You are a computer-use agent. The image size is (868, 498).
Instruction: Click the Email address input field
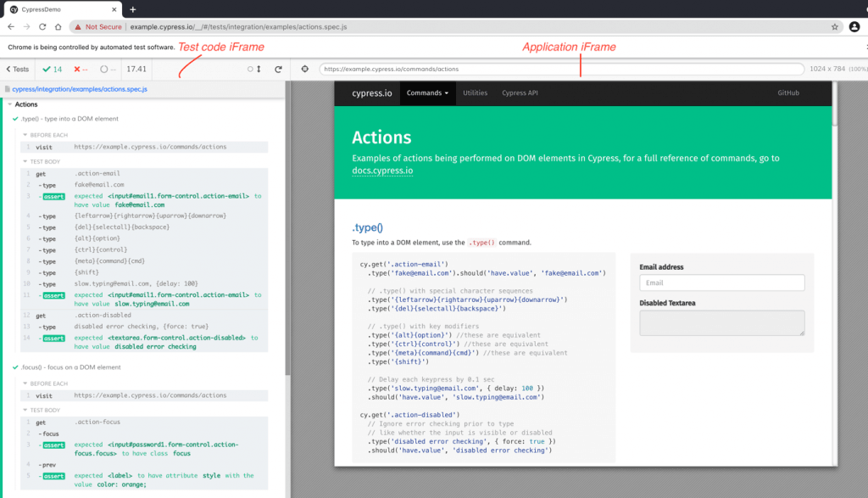point(721,283)
